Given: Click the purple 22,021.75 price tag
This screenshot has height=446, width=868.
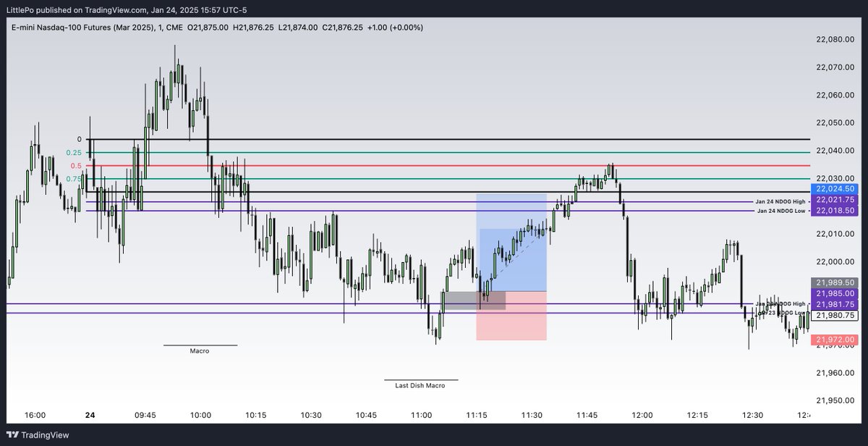Looking at the screenshot, I should tap(836, 199).
